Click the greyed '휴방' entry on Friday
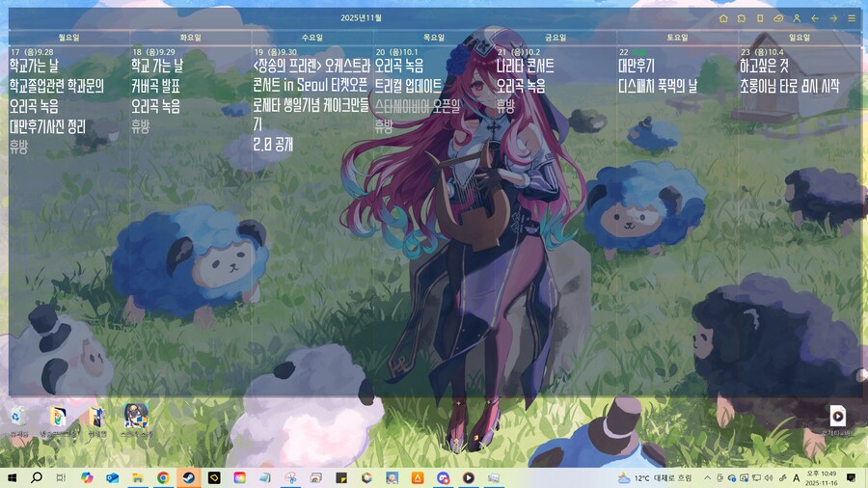The image size is (868, 488). point(505,106)
